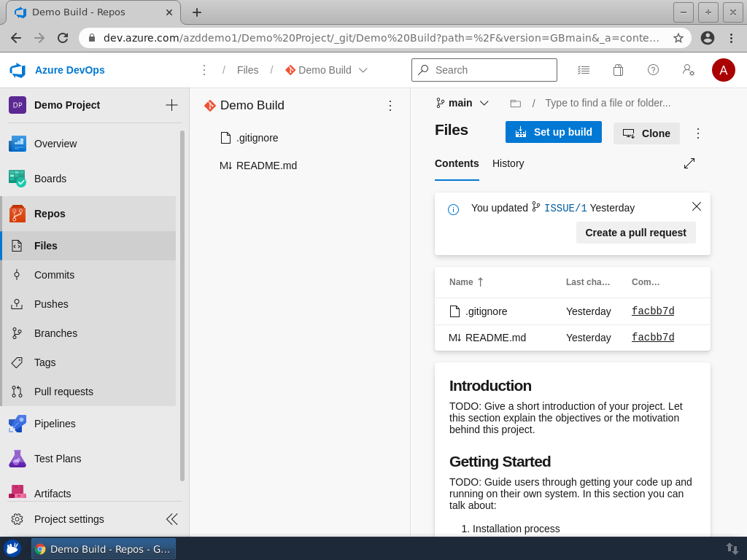
Task: Open Pull requests page
Action: (88, 392)
